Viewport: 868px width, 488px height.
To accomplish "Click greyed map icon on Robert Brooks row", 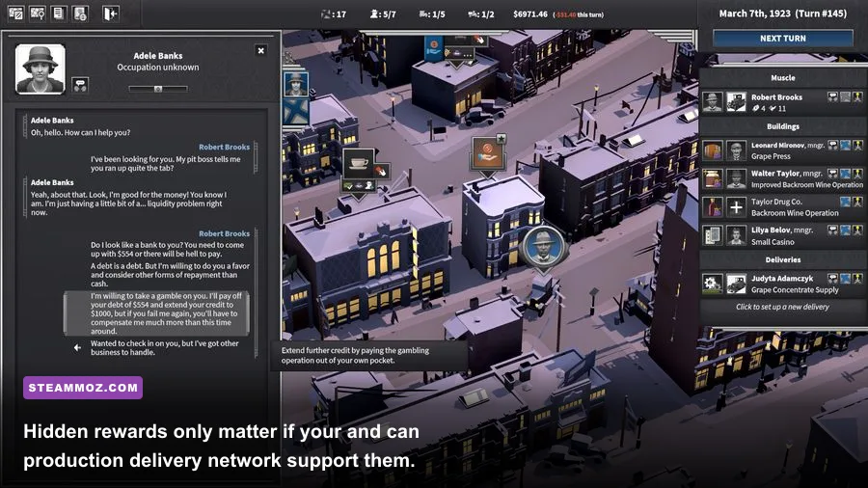I will pyautogui.click(x=845, y=96).
